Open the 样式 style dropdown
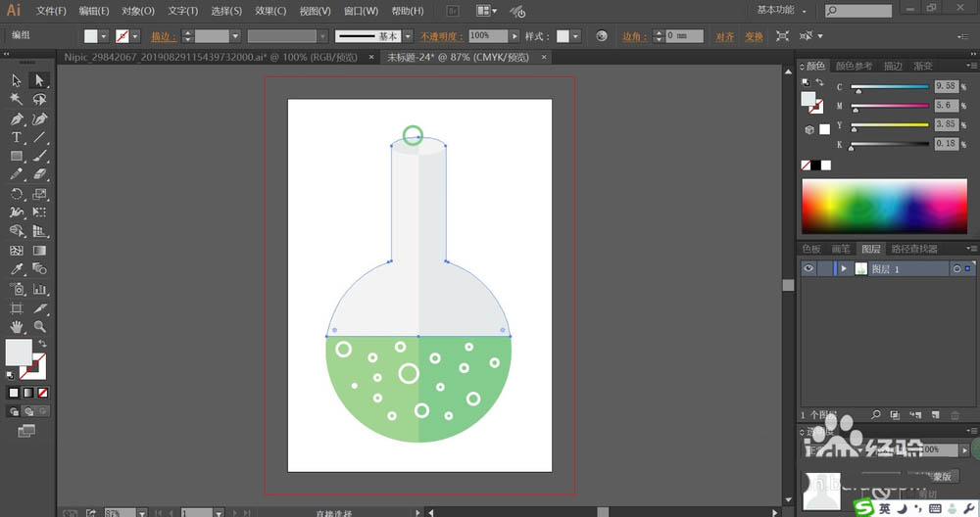Image resolution: width=980 pixels, height=517 pixels. 575,36
